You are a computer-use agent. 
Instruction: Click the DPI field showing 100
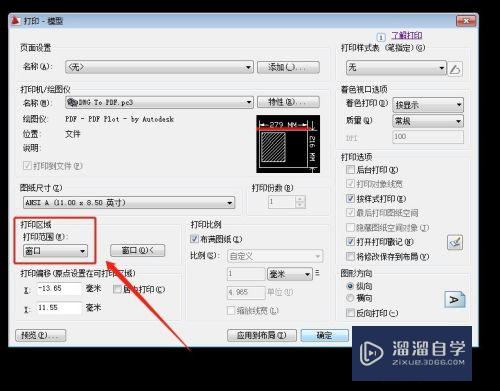(x=428, y=137)
